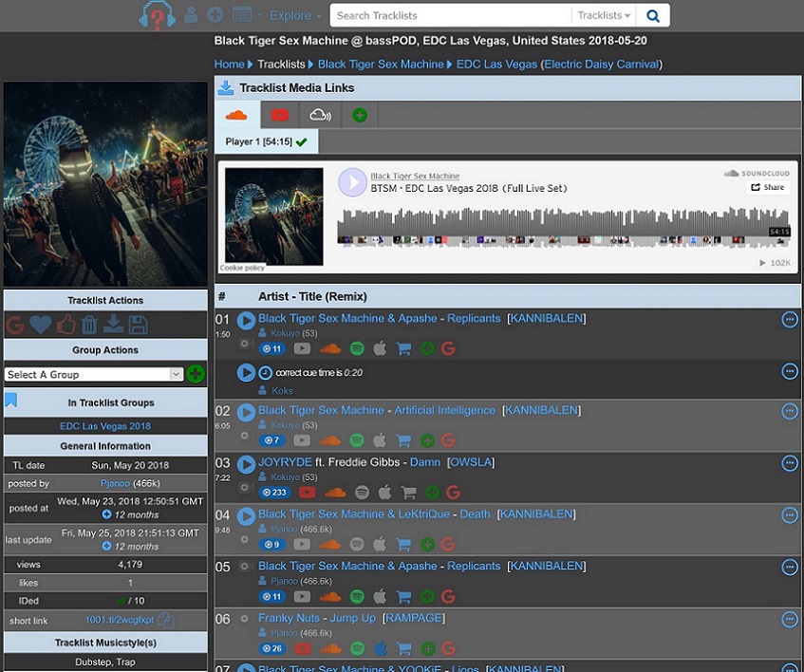Viewport: 804px width, 672px height.
Task: Open the Select A Group dropdown
Action: 93,374
